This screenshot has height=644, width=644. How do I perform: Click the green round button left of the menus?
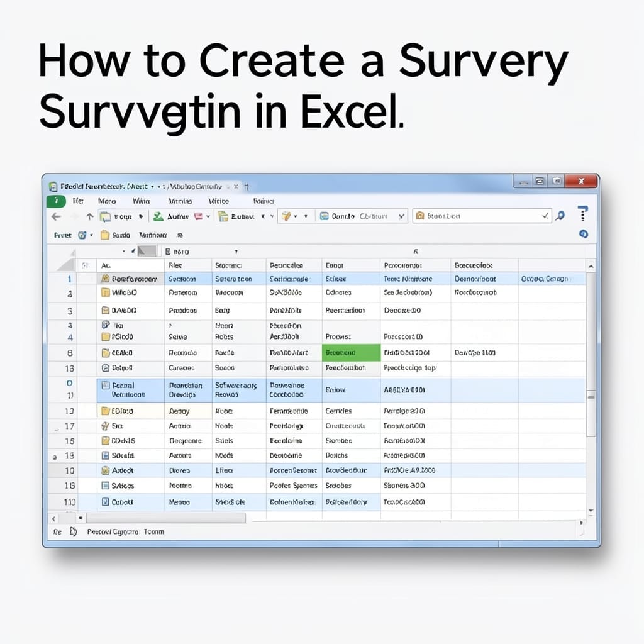point(56,201)
